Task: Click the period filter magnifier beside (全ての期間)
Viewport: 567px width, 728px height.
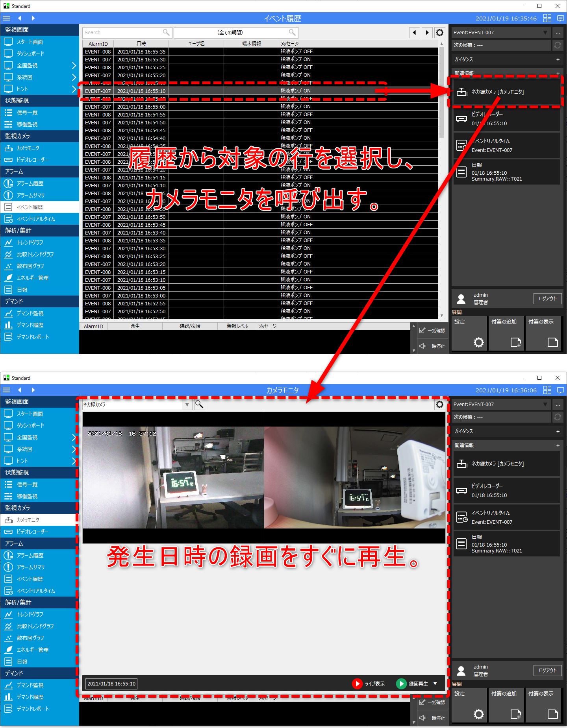Action: 292,32
